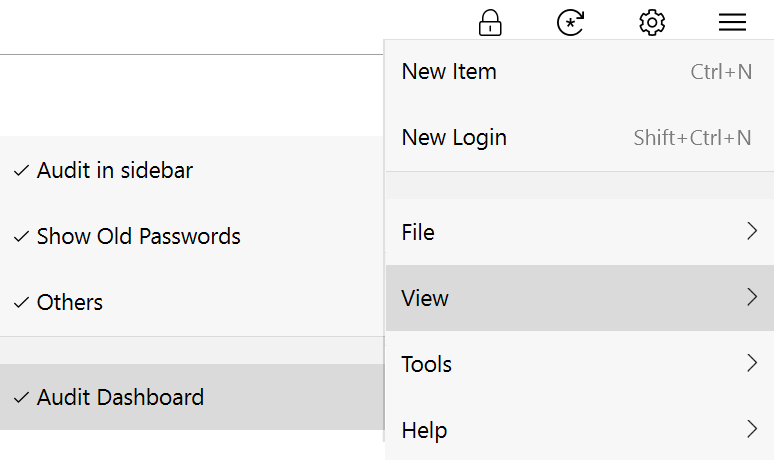
Task: Disable Show Old Passwords option
Action: pyautogui.click(x=192, y=236)
